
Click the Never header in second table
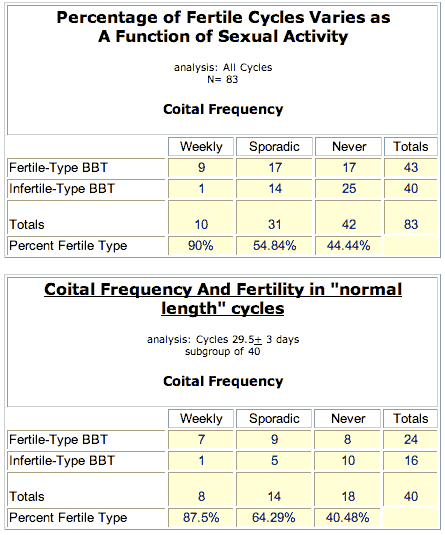point(347,419)
